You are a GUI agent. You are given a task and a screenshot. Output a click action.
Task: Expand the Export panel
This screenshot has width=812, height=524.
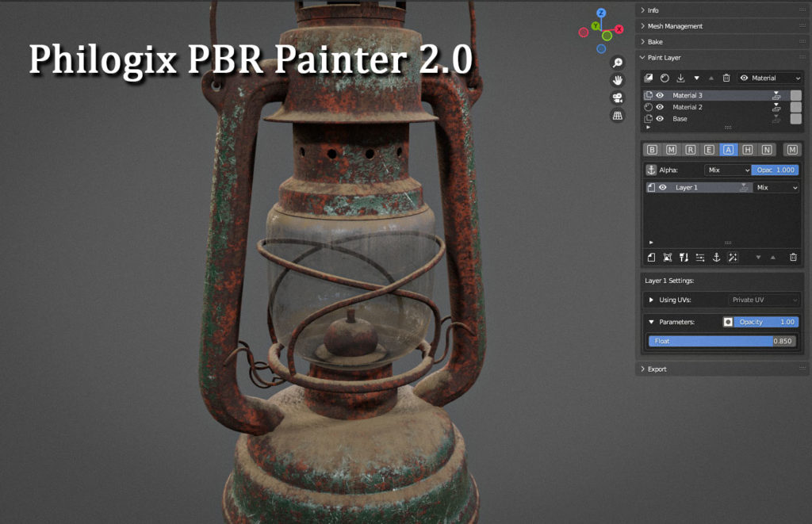[x=657, y=369]
